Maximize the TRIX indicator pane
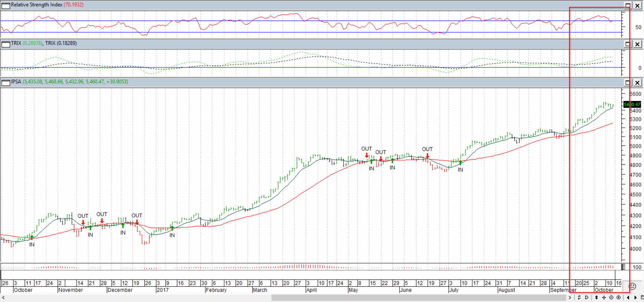The image size is (644, 302). pos(628,44)
